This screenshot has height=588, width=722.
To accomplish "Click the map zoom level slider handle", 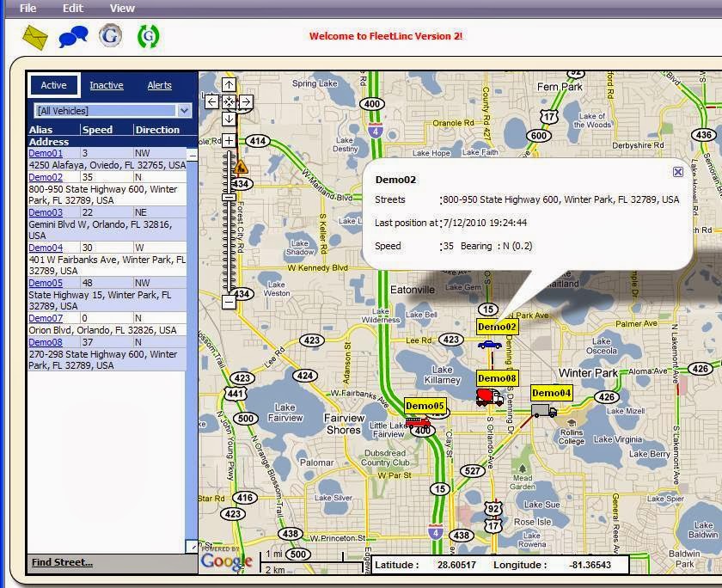I will coord(229,198).
